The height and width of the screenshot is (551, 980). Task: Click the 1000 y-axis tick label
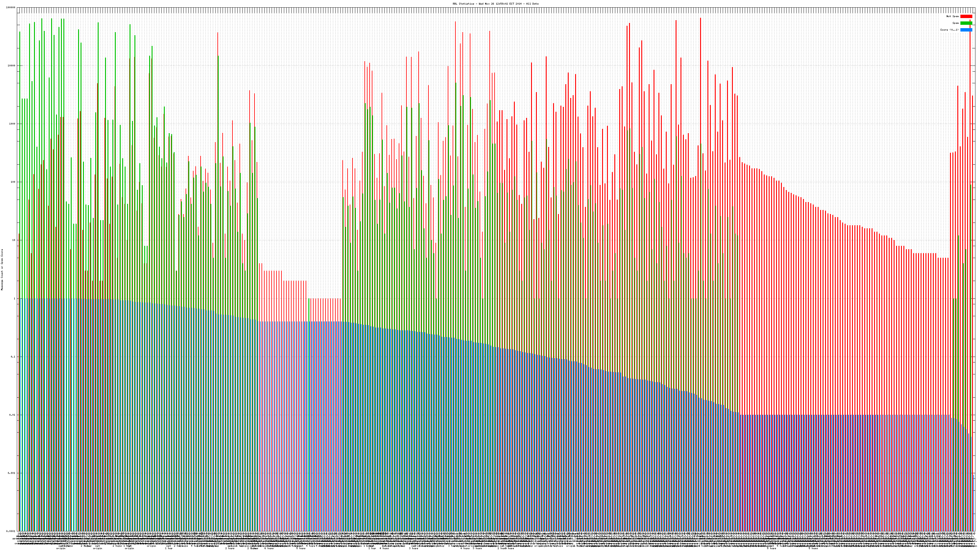tap(13, 124)
